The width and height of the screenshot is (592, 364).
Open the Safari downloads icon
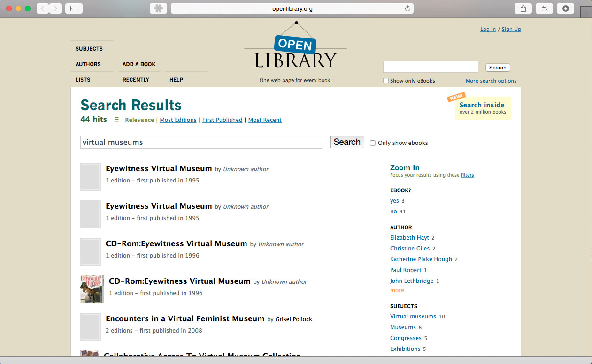(565, 8)
